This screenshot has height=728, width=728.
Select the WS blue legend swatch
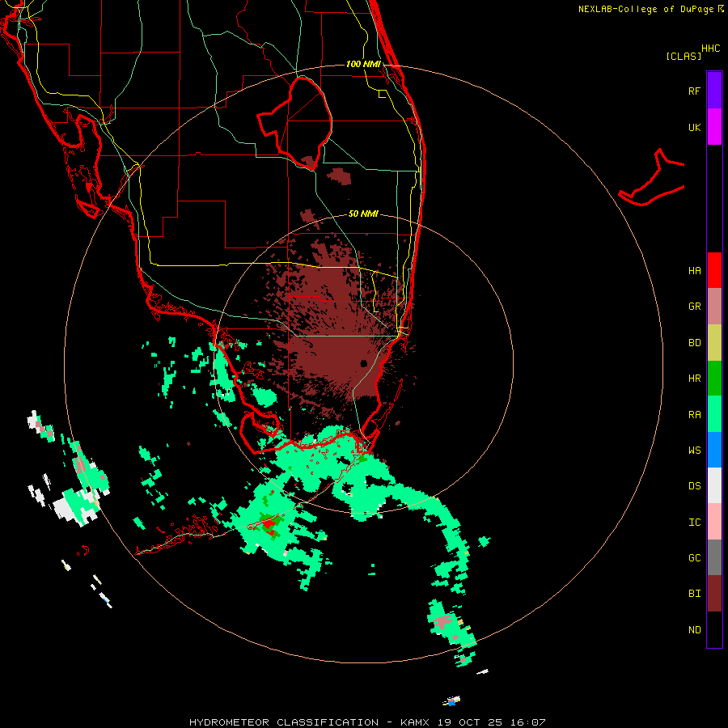714,450
